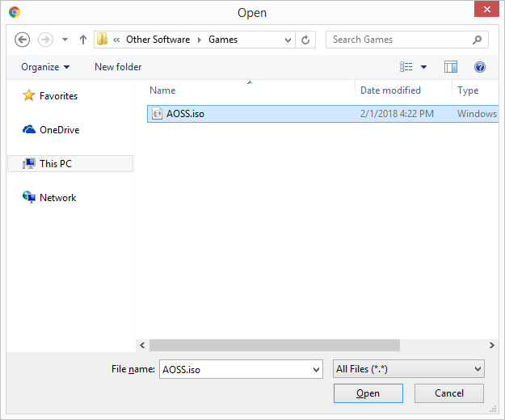Select This PC in the navigation pane
This screenshot has width=505, height=420.
[x=69, y=163]
